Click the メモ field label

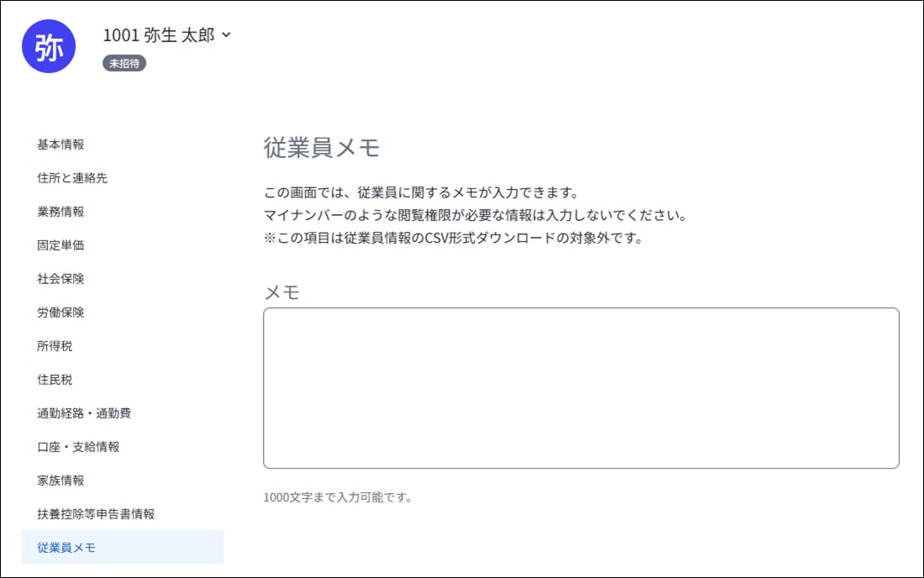(x=281, y=292)
